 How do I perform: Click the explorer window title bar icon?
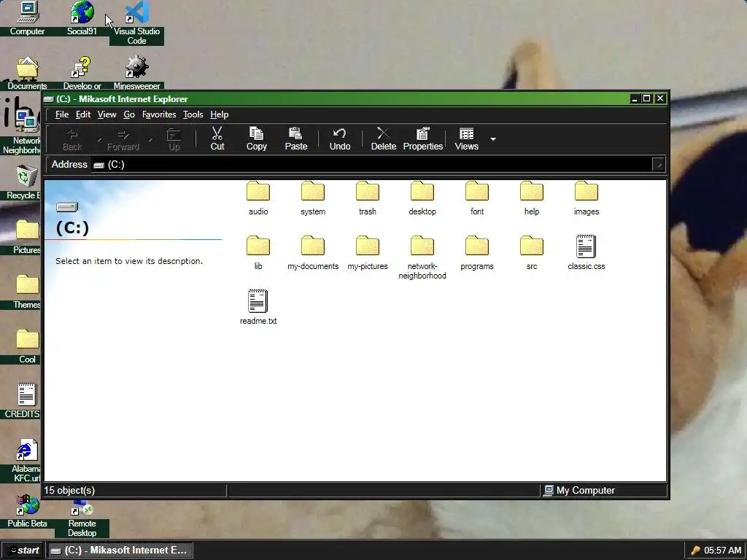point(49,99)
